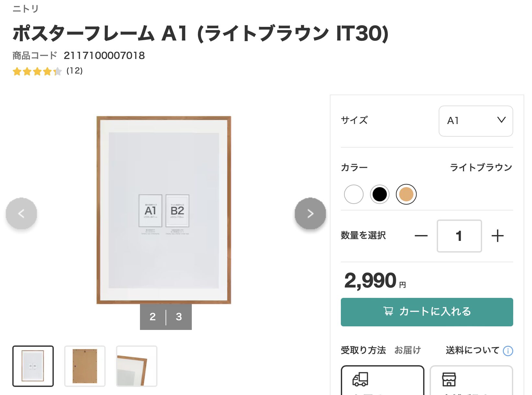Select the white color swatch
The image size is (532, 395).
tap(353, 194)
